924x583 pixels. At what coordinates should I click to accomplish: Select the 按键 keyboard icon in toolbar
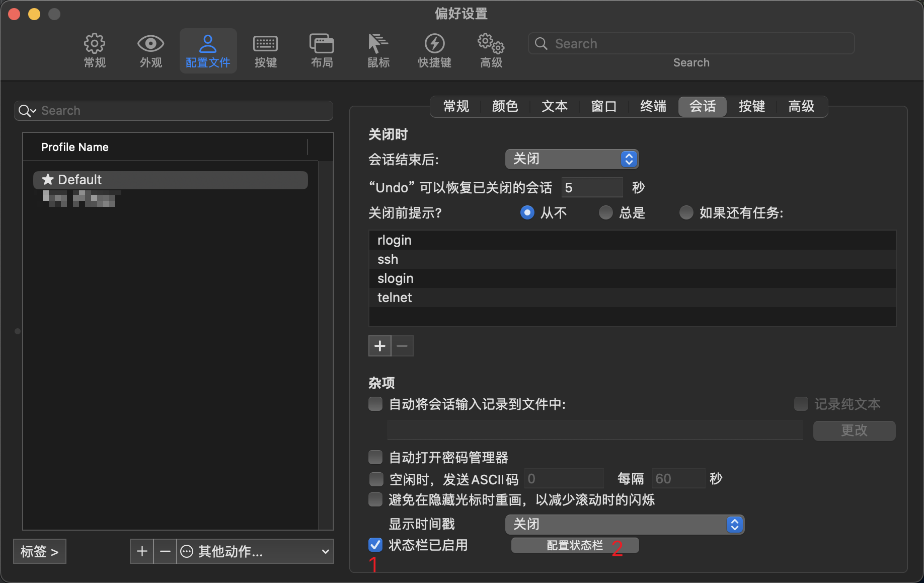click(265, 44)
